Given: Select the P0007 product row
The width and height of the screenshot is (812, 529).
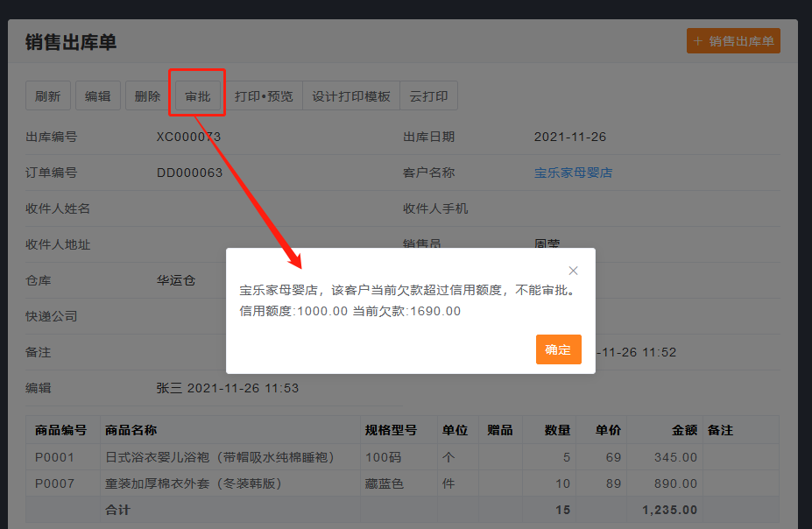Looking at the screenshot, I should click(55, 483).
